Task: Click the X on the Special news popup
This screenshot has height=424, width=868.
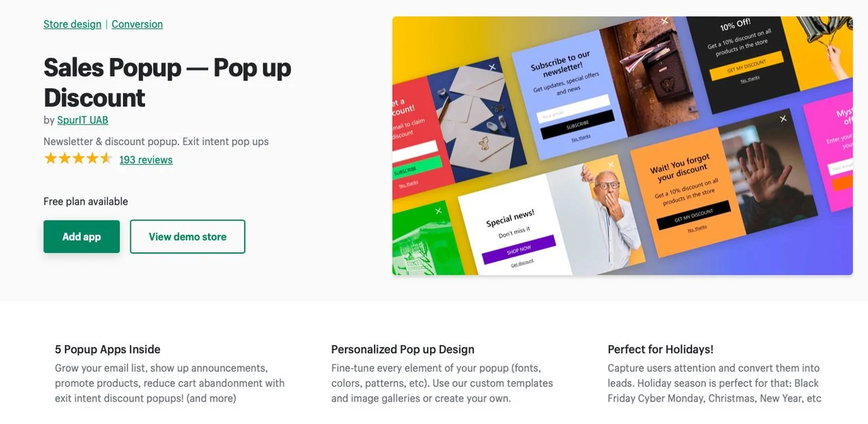Action: click(610, 164)
